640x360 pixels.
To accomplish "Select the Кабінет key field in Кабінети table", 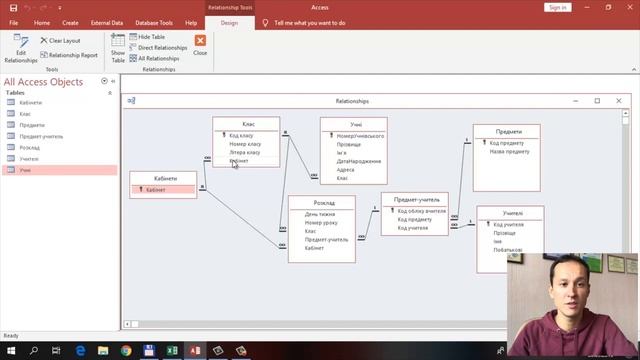I will (x=163, y=190).
